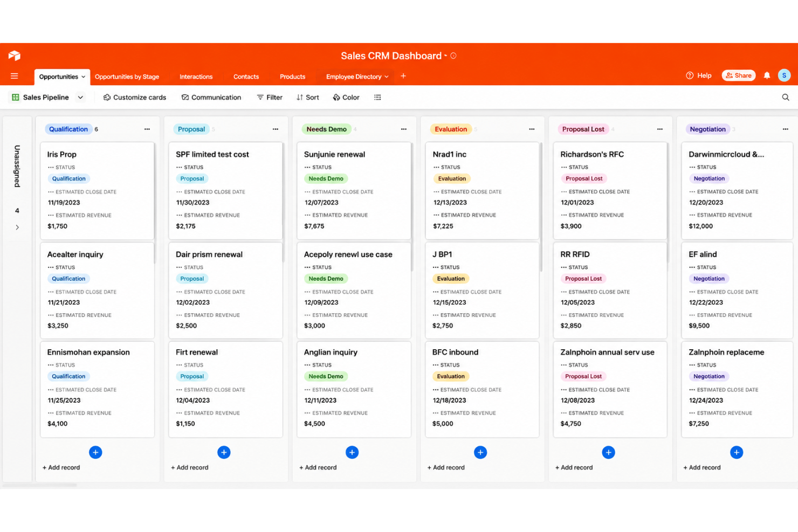
Task: Click the Airtable logo icon
Action: 15,56
